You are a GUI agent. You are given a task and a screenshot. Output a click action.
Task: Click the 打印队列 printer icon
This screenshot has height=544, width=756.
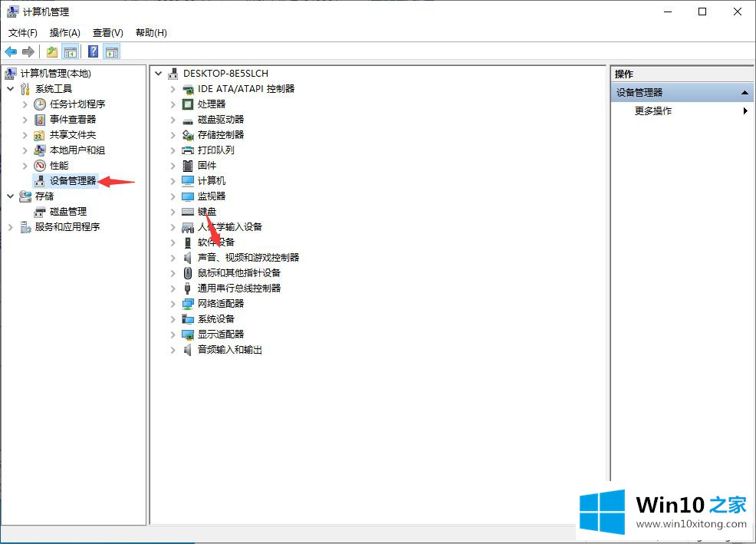(188, 150)
